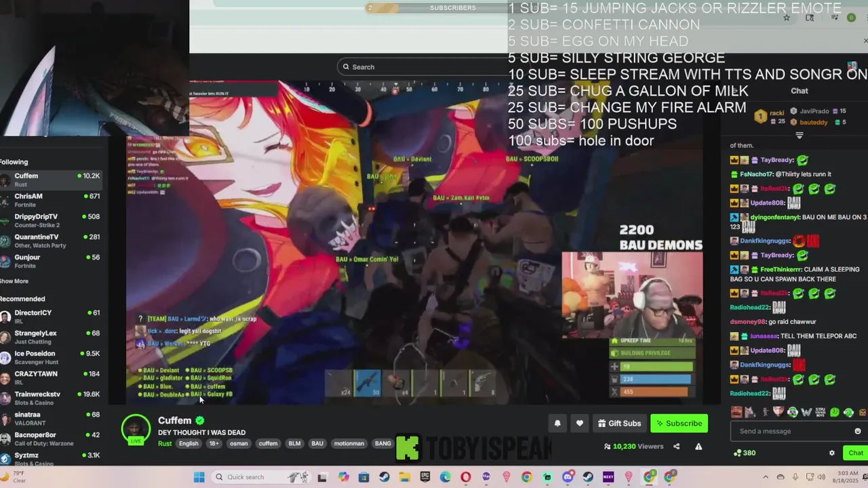The width and height of the screenshot is (868, 488).
Task: Click the Rust category link under title
Action: tap(165, 444)
